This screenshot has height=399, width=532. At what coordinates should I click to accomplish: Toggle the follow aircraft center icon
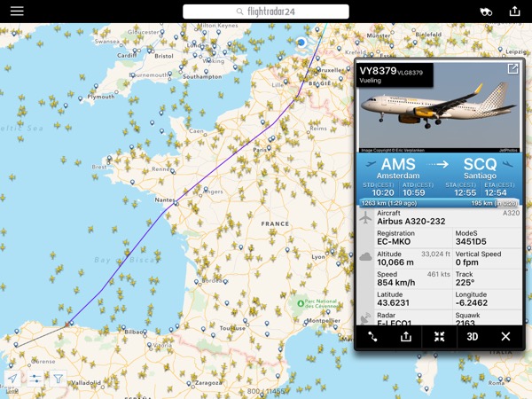pyautogui.click(x=439, y=337)
